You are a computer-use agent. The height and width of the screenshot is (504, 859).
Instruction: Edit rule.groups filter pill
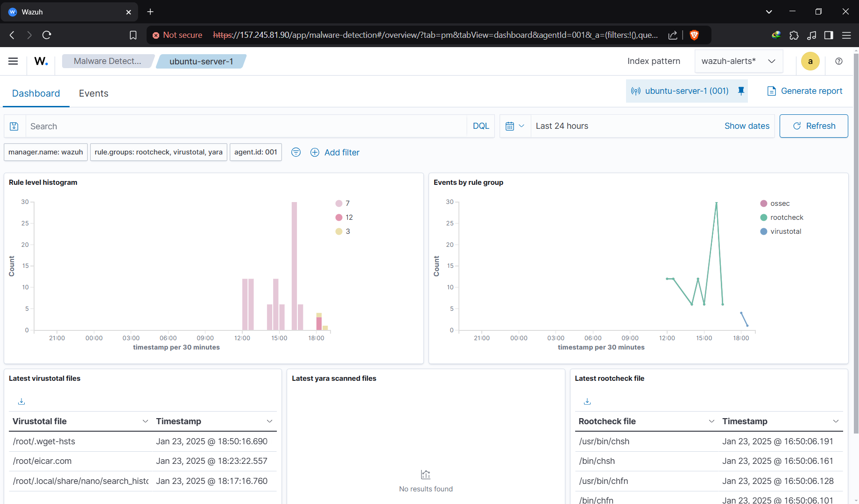(159, 152)
